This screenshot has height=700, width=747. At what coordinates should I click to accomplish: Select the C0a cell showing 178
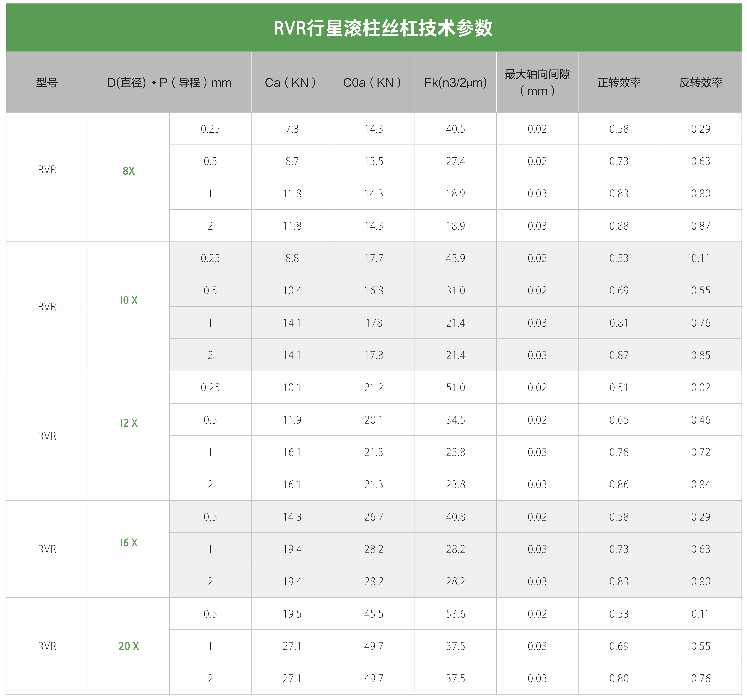coord(373,323)
